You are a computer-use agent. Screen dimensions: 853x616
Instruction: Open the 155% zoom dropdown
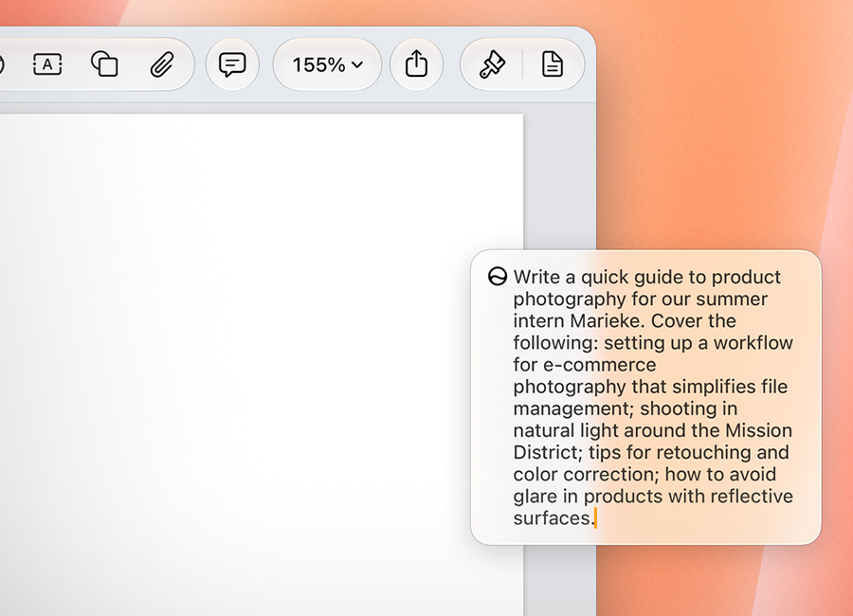(x=328, y=64)
